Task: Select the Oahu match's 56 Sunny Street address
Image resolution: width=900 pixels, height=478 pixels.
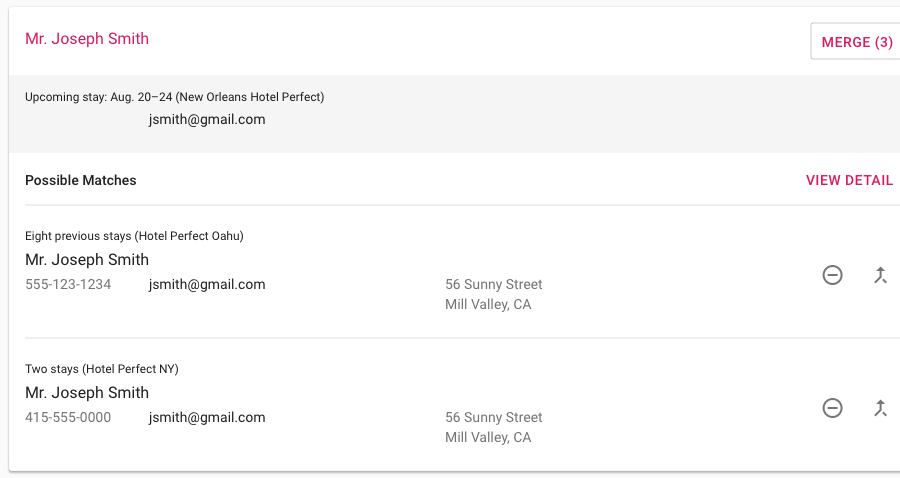Action: tap(494, 284)
